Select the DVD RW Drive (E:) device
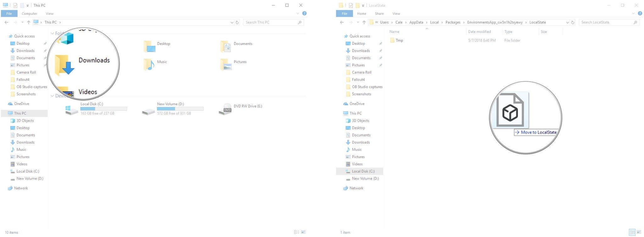This screenshot has width=644, height=237. tap(241, 109)
